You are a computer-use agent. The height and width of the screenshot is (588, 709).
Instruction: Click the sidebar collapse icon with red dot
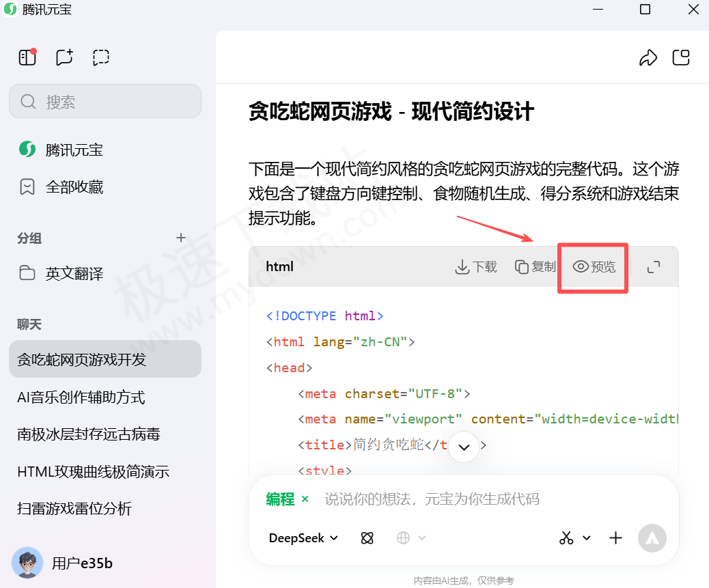(x=27, y=57)
